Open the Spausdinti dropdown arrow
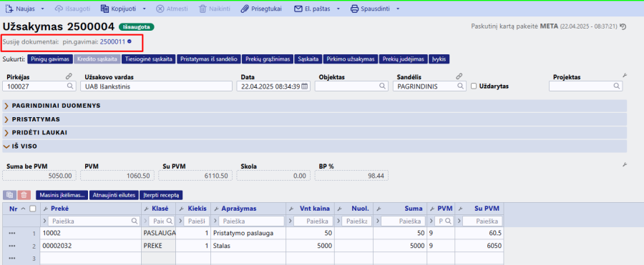 coord(398,9)
